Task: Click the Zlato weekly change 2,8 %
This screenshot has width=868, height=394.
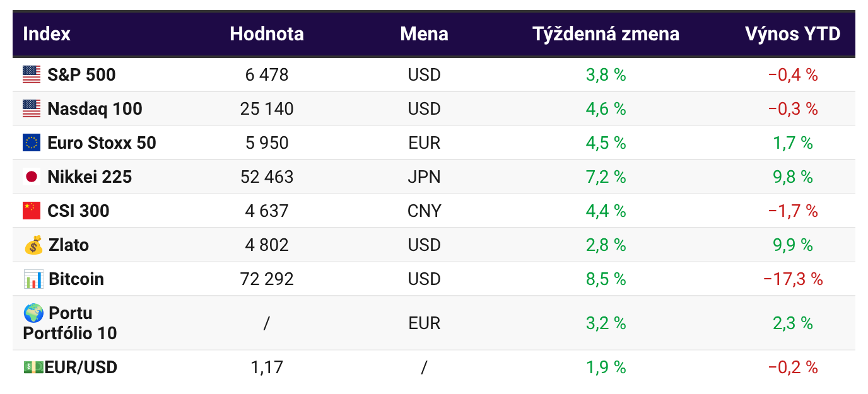Action: 606,245
